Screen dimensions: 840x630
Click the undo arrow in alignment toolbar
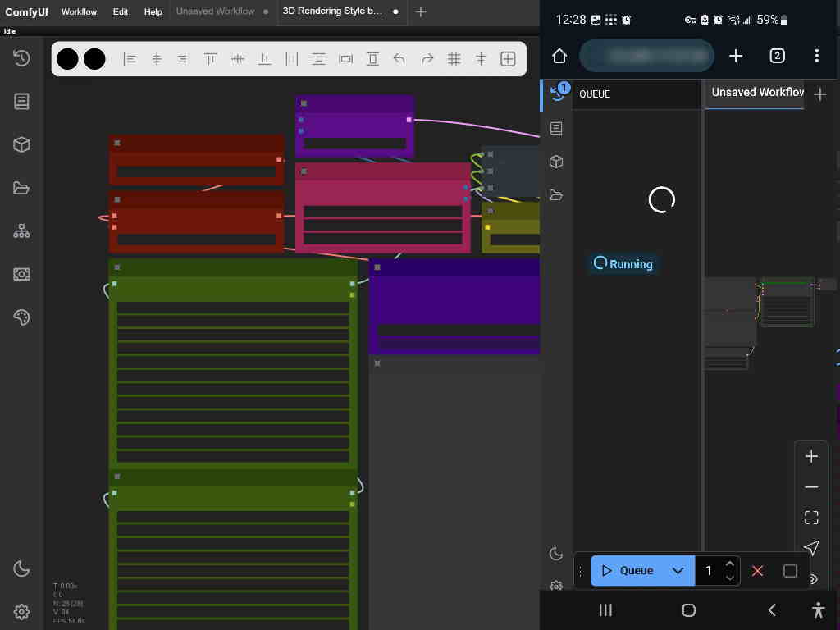pos(399,59)
